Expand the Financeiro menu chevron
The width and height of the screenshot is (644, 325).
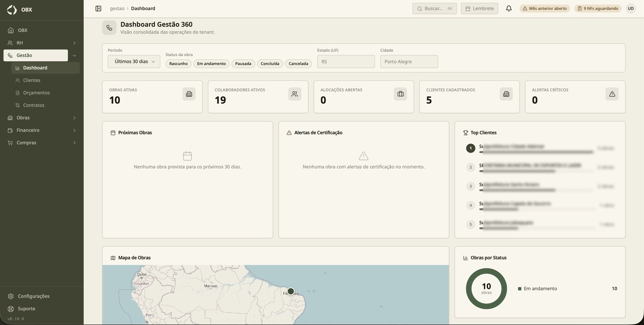[74, 130]
